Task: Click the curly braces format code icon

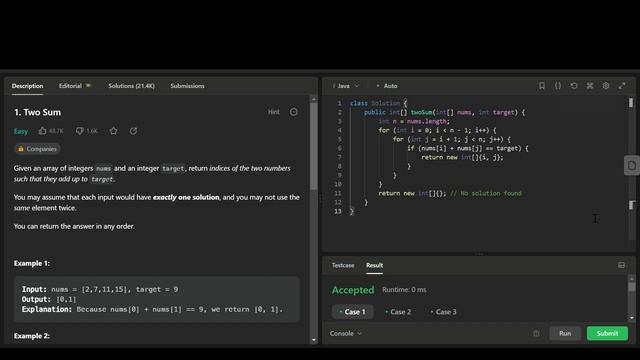Action: [x=558, y=86]
